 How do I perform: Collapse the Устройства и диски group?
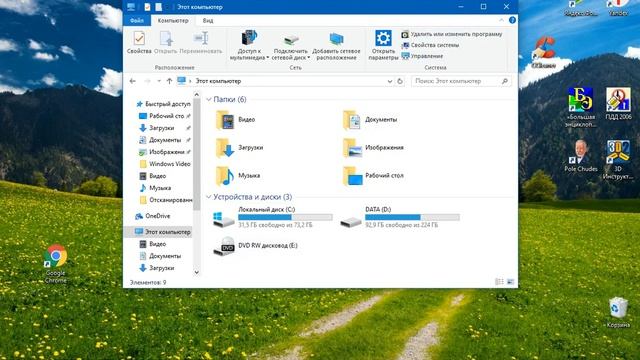(209, 197)
